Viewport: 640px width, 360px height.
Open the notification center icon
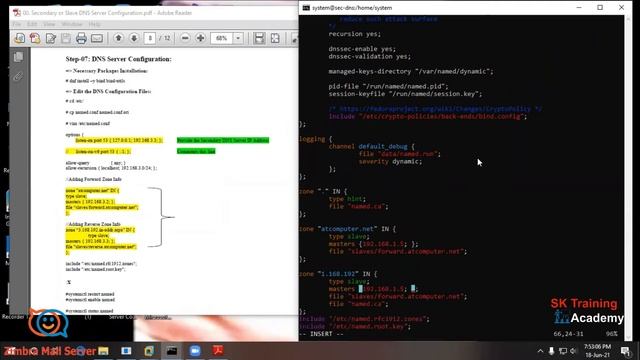(625, 351)
